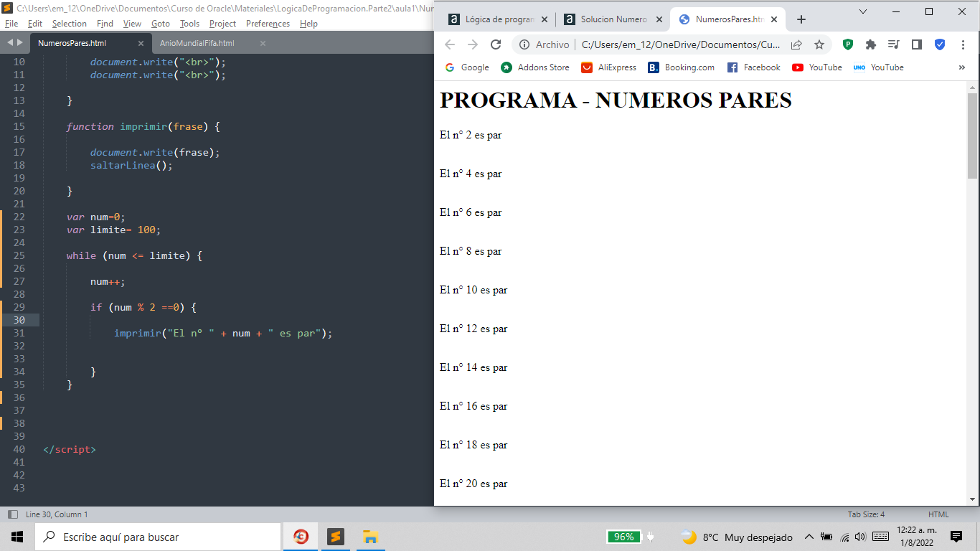Click the blue shield checkmark extension icon
The height and width of the screenshot is (551, 980).
pyautogui.click(x=940, y=44)
